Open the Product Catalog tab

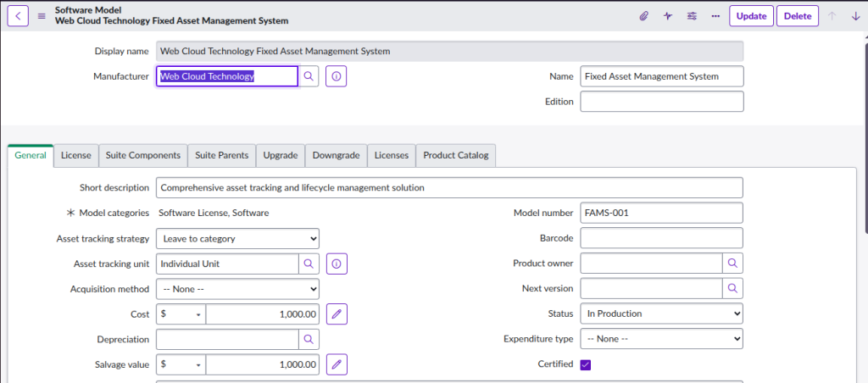(x=455, y=156)
